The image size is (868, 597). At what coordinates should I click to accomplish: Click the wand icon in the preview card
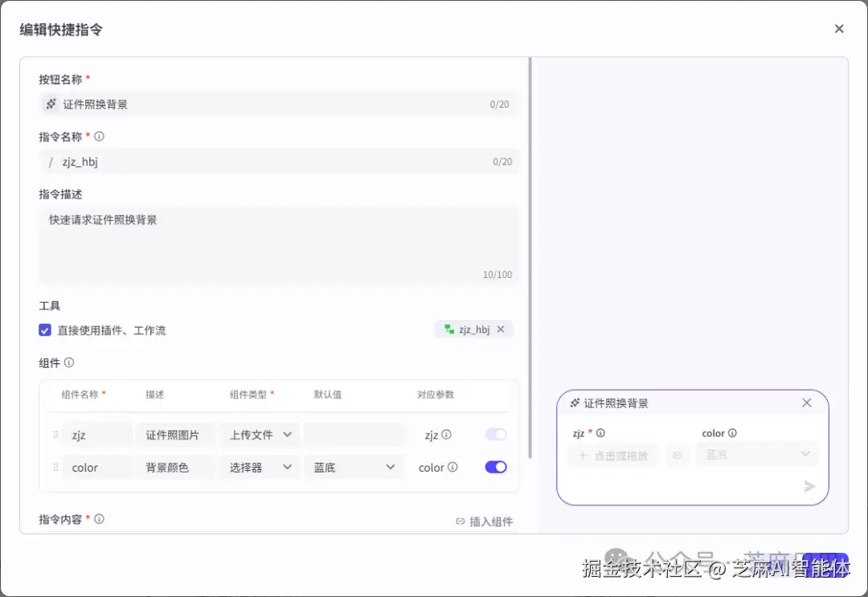(x=575, y=403)
